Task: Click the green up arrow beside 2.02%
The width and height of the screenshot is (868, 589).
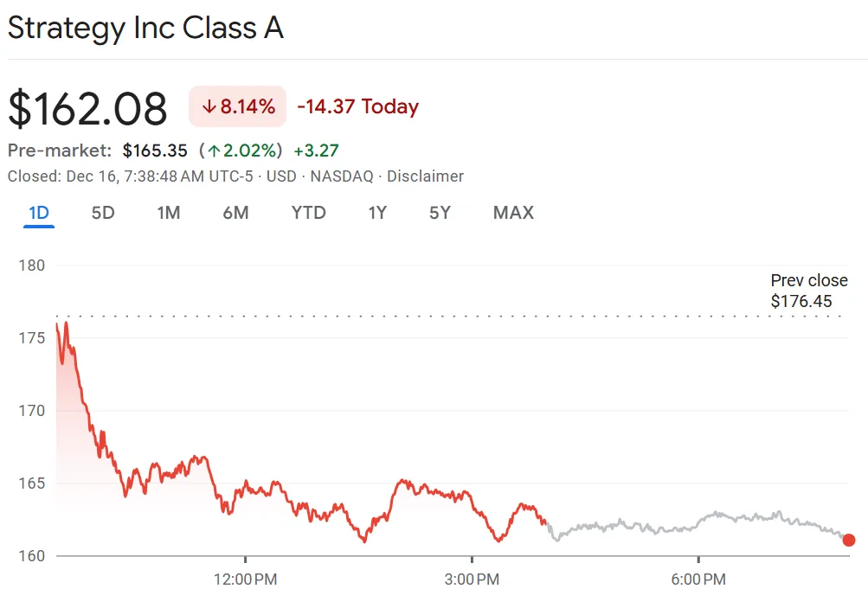Action: point(214,150)
